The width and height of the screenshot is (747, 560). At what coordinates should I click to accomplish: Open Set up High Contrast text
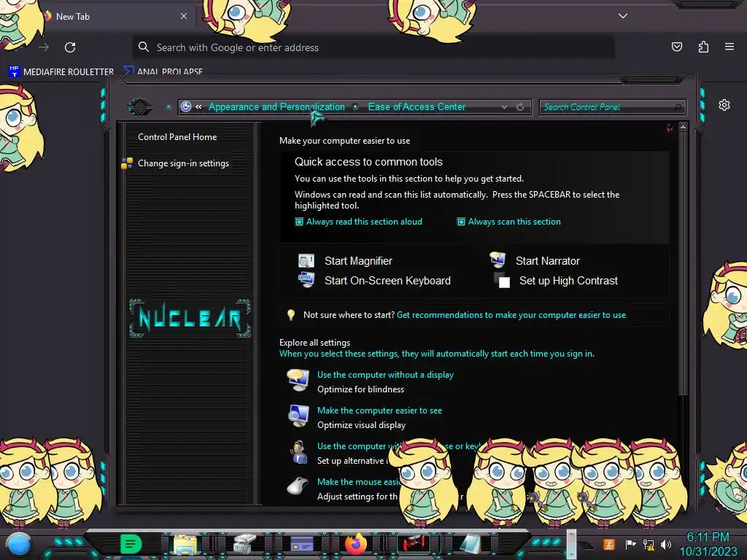(568, 281)
